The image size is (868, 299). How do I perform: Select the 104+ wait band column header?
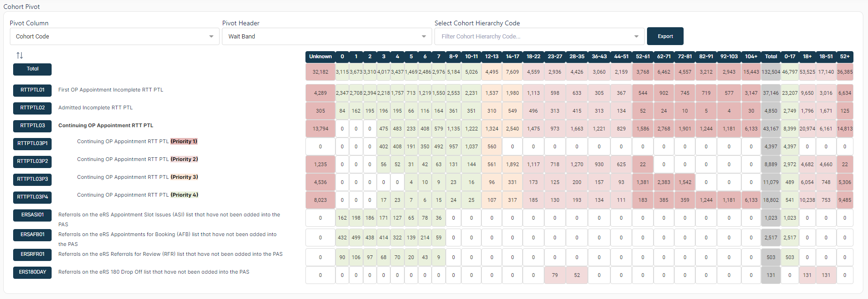pyautogui.click(x=751, y=56)
